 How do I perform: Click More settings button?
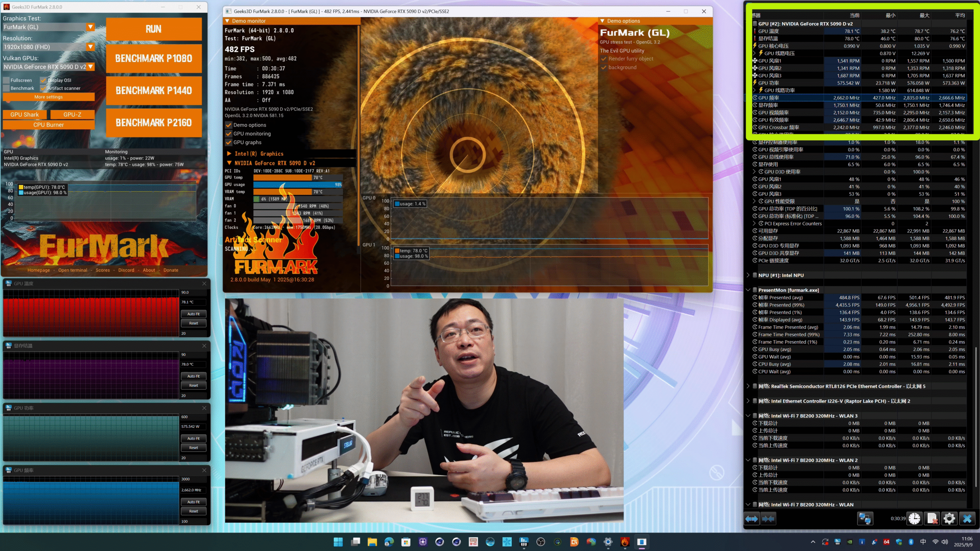pyautogui.click(x=49, y=97)
